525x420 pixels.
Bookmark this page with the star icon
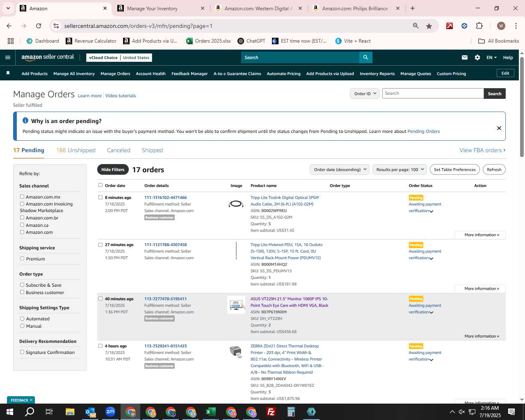pos(429,26)
